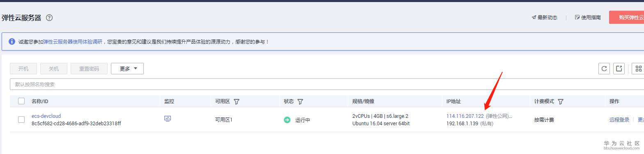Click the 关机 button

(54, 69)
